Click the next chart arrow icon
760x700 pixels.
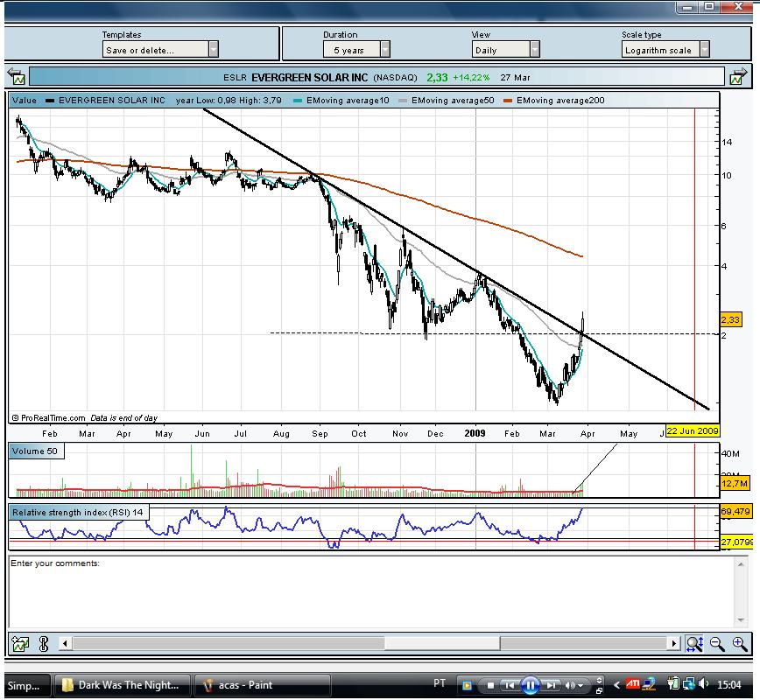click(x=738, y=76)
